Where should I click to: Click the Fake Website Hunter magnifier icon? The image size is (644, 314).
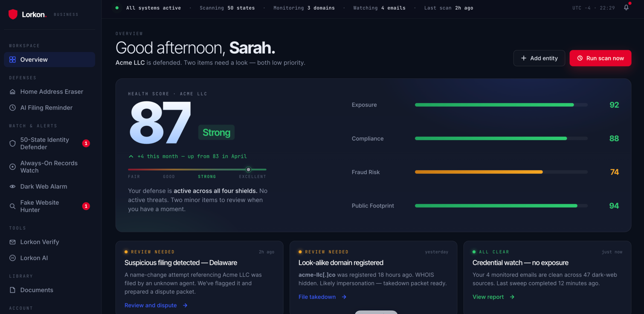point(12,206)
